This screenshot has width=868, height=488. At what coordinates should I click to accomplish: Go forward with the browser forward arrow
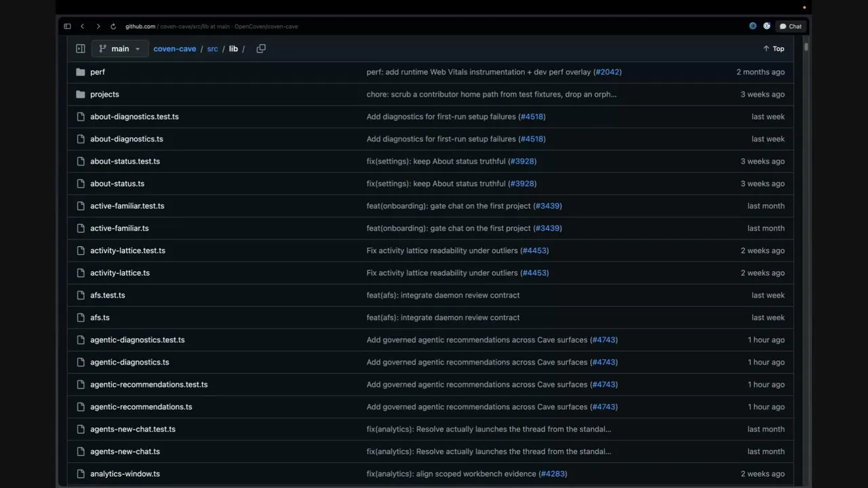tap(98, 26)
